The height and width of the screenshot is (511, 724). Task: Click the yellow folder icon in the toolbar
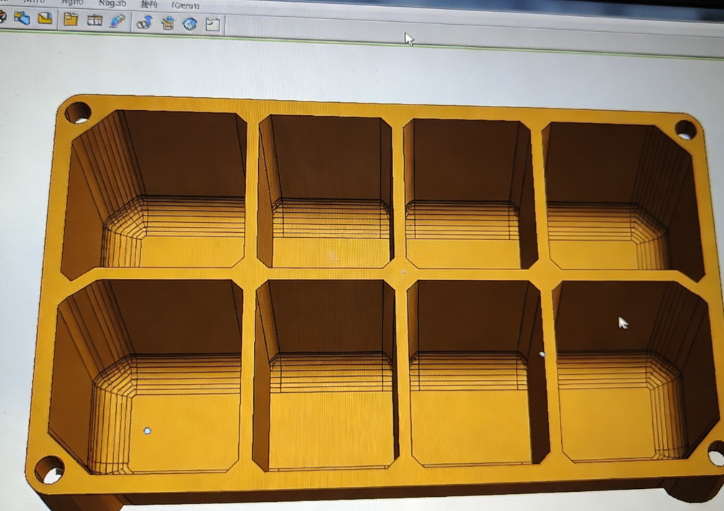point(70,19)
